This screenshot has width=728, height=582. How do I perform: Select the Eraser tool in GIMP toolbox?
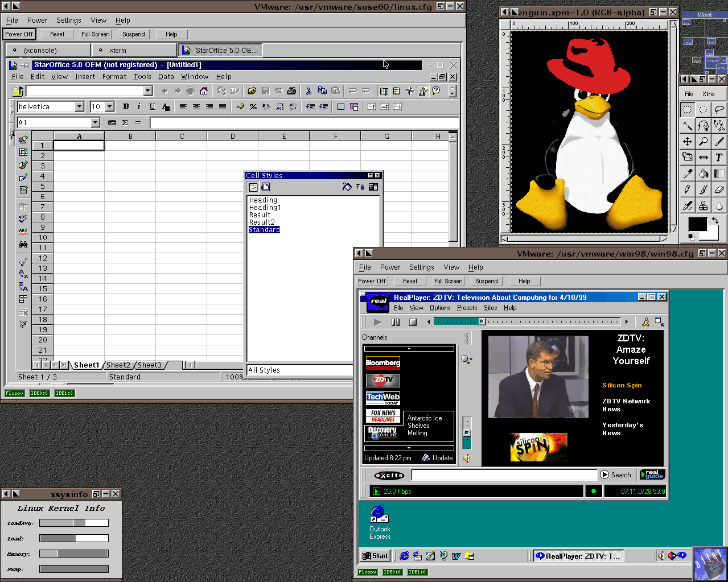719,189
